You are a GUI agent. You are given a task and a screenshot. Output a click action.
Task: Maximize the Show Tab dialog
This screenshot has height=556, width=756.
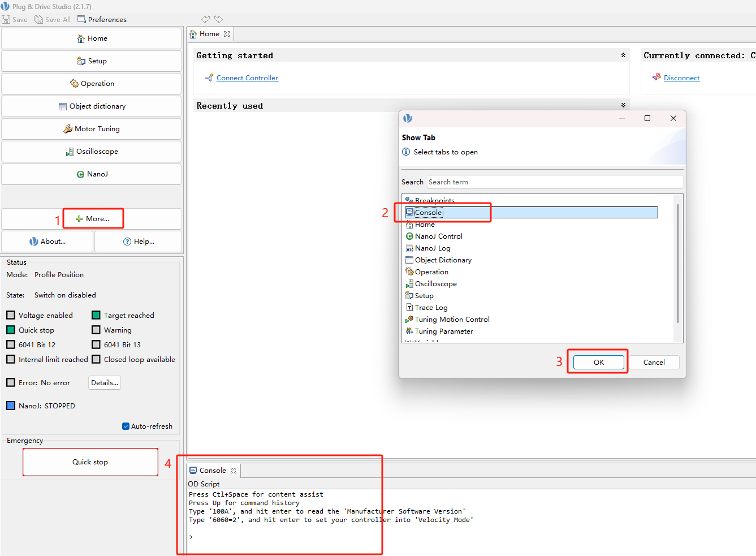(x=647, y=118)
